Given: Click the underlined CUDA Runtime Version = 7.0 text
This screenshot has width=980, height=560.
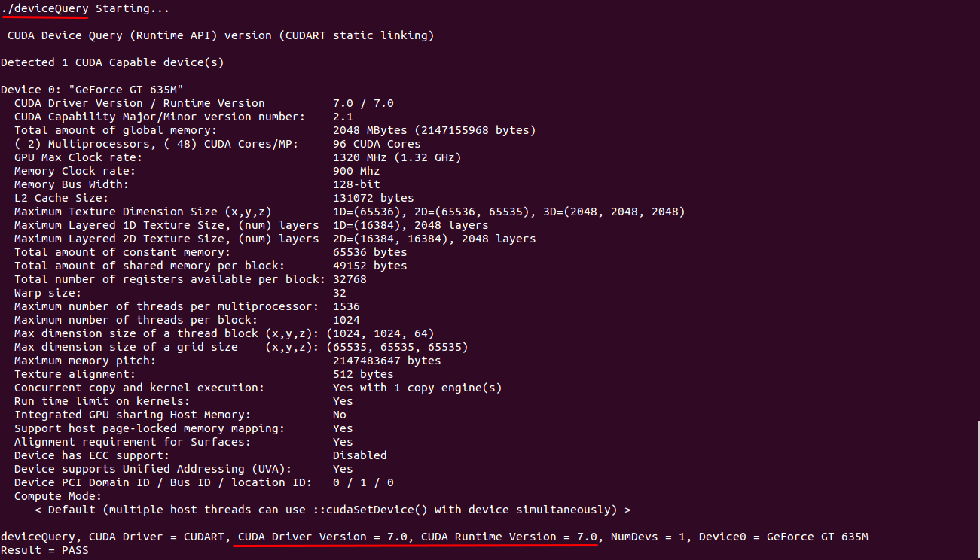Looking at the screenshot, I should click(x=508, y=537).
